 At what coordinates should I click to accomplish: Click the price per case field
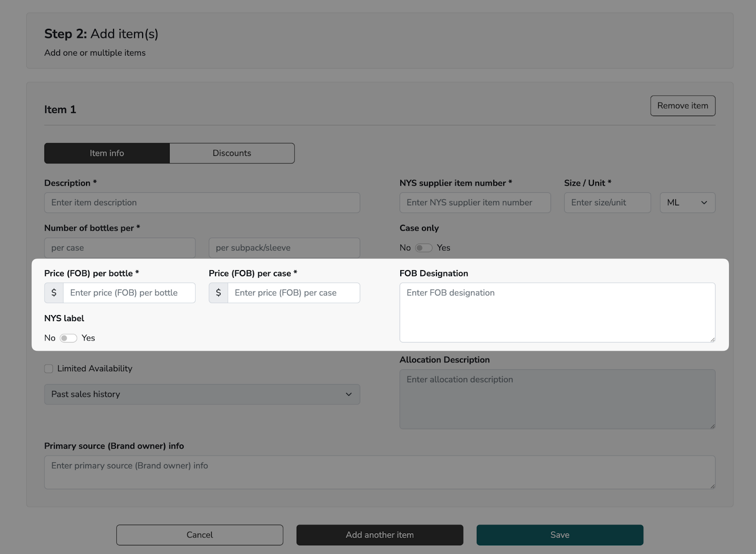294,292
